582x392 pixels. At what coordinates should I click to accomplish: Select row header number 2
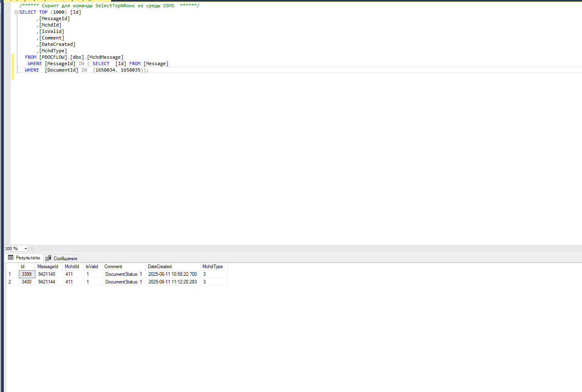[x=12, y=282]
